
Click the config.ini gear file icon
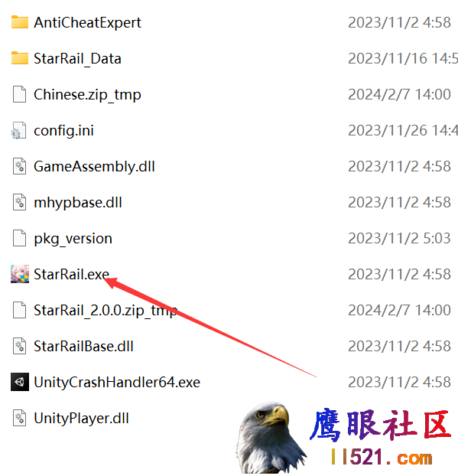pos(19,130)
